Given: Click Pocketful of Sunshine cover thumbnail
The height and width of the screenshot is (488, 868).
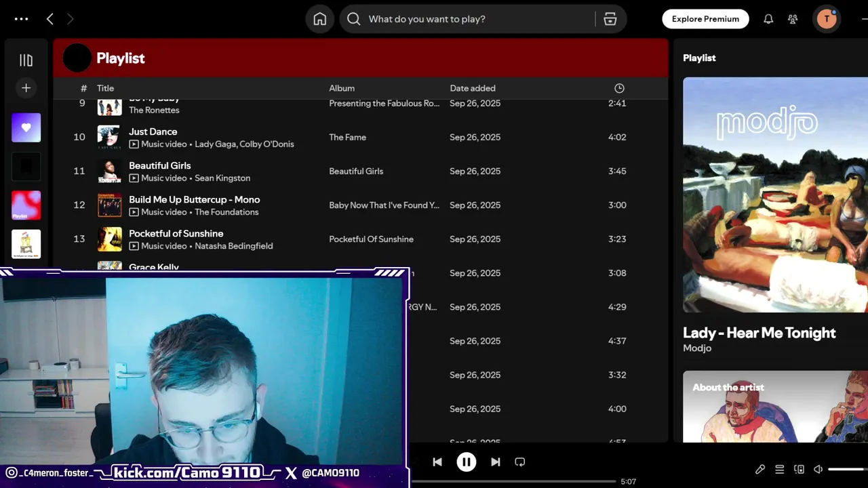Looking at the screenshot, I should pyautogui.click(x=110, y=239).
